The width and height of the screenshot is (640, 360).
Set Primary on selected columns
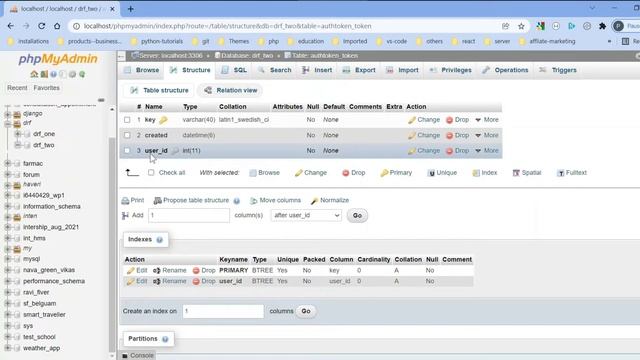tap(396, 173)
